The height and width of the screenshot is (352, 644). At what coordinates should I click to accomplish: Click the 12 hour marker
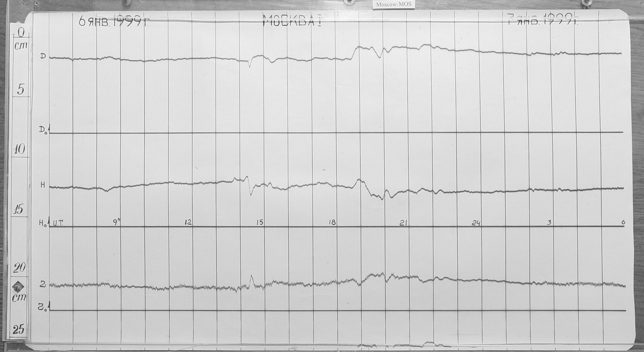pos(188,222)
